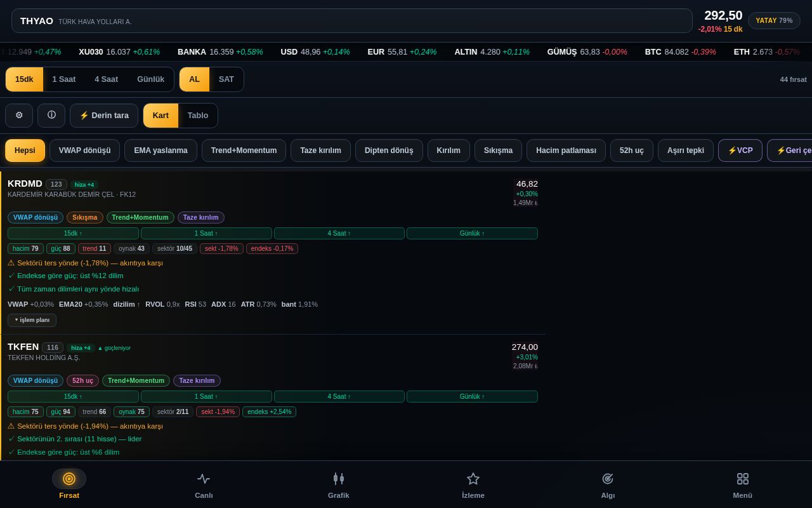Click KRDMD card's Taze kırılım tag
The image size is (812, 508).
coord(201,217)
